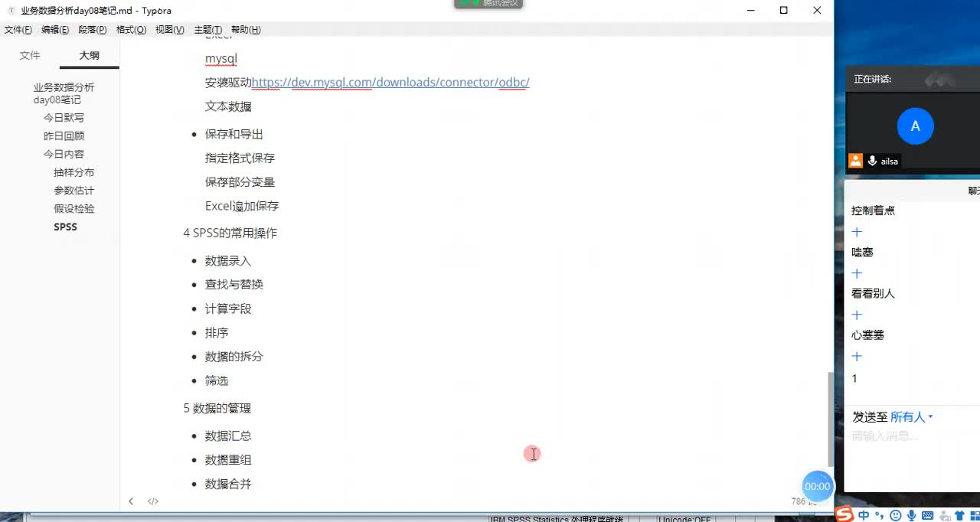Open the 编辑(E) menu
Screen dimensions: 980x522
coord(55,30)
